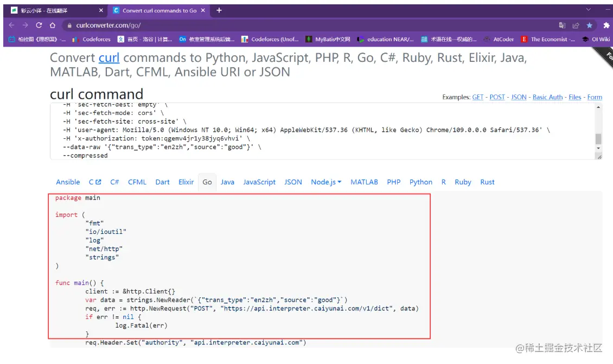The image size is (613, 364).
Task: Click the curl textarea scrollbar thumb
Action: [598, 139]
